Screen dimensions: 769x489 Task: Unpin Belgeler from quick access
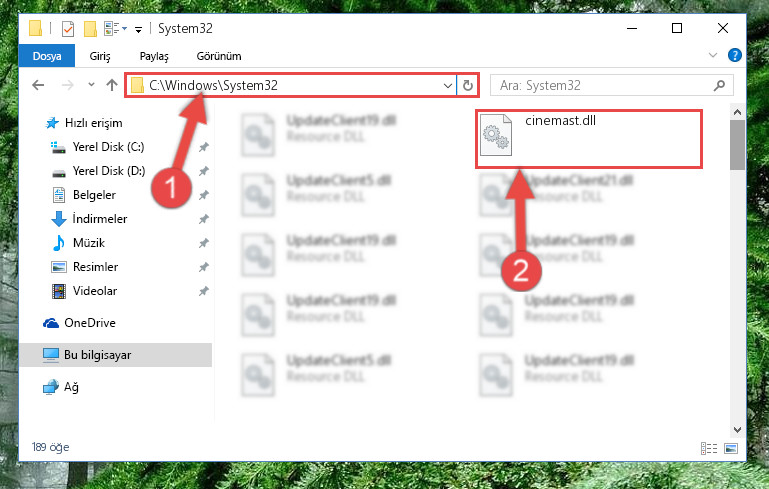[x=204, y=195]
